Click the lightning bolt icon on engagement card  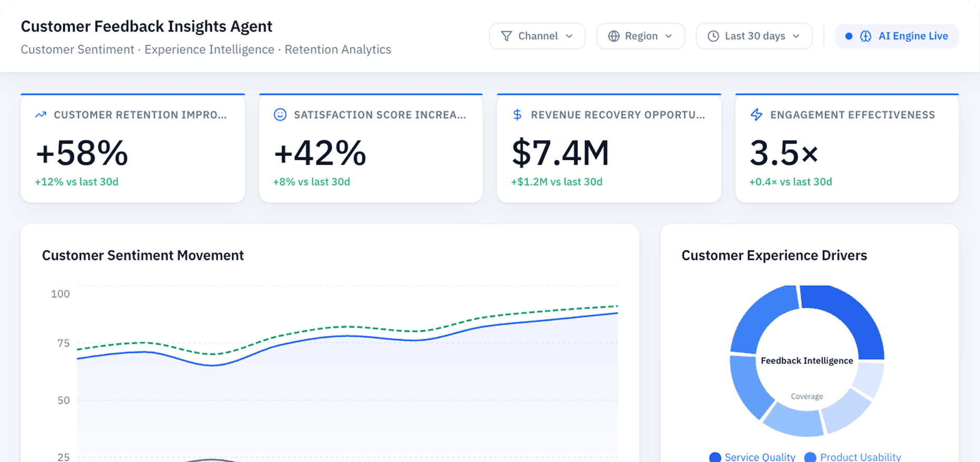[x=756, y=114]
